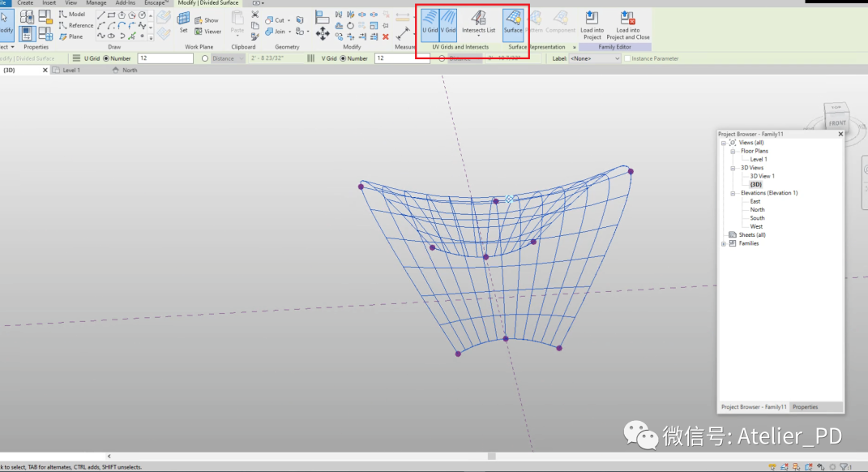Select the Rectangle draw tool

111,15
